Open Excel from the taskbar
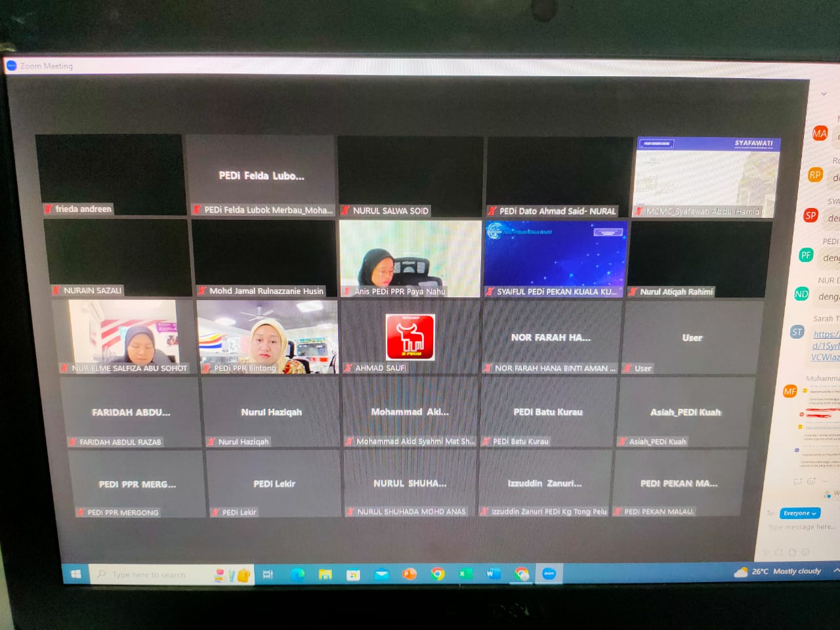This screenshot has width=840, height=630. click(x=465, y=574)
